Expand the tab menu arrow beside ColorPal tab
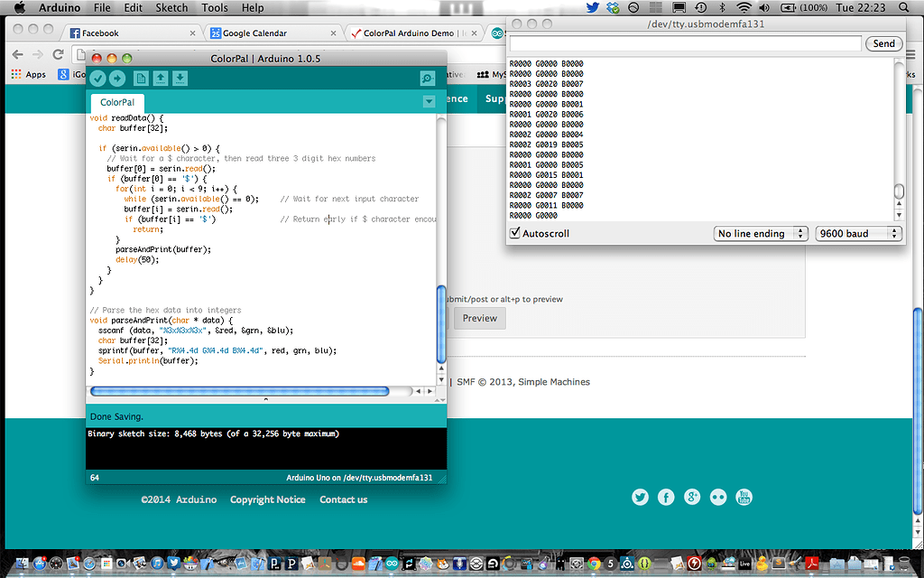 [430, 102]
